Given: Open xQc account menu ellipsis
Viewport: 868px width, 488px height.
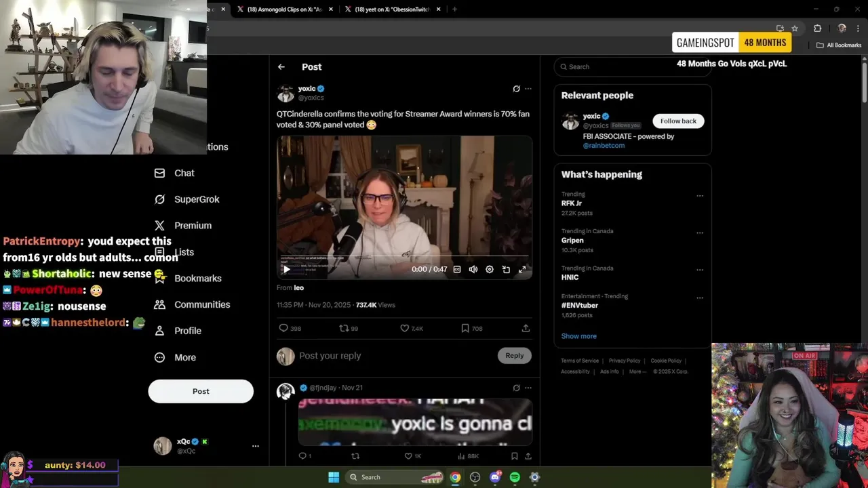Looking at the screenshot, I should click(x=256, y=446).
